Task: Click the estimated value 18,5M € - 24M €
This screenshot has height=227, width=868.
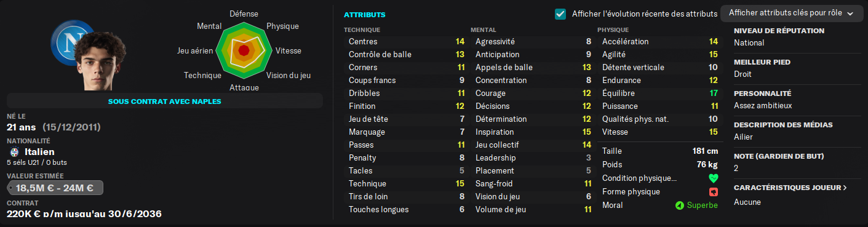Action: click(x=55, y=188)
